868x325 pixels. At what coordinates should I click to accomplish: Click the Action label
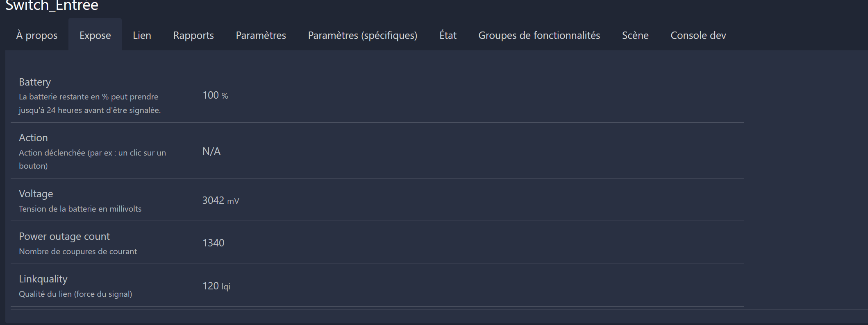(x=33, y=138)
